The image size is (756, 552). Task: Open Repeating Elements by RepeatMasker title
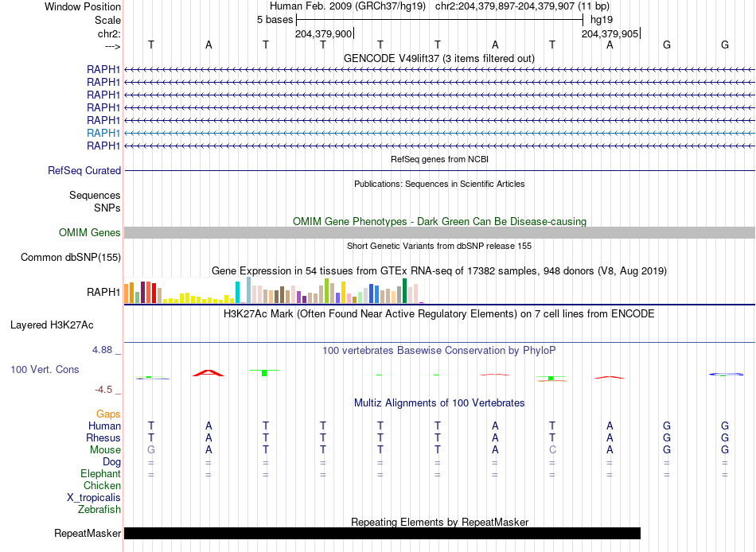coord(439,522)
